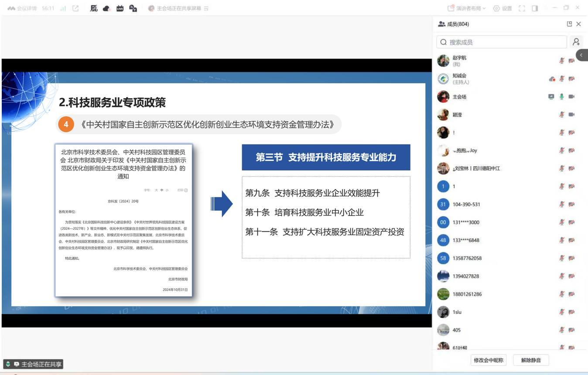Click 104-390-531's muted microphone icon
Image resolution: width=588 pixels, height=375 pixels.
tap(562, 204)
